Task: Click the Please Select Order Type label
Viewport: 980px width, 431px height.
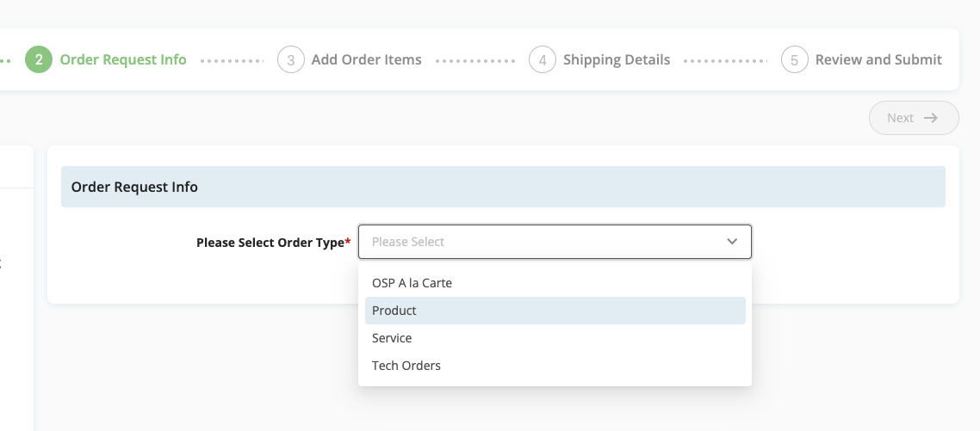Action: tap(273, 243)
